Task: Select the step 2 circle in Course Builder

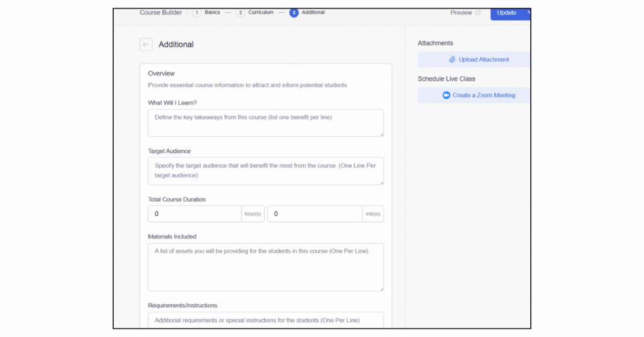Action: click(x=240, y=13)
